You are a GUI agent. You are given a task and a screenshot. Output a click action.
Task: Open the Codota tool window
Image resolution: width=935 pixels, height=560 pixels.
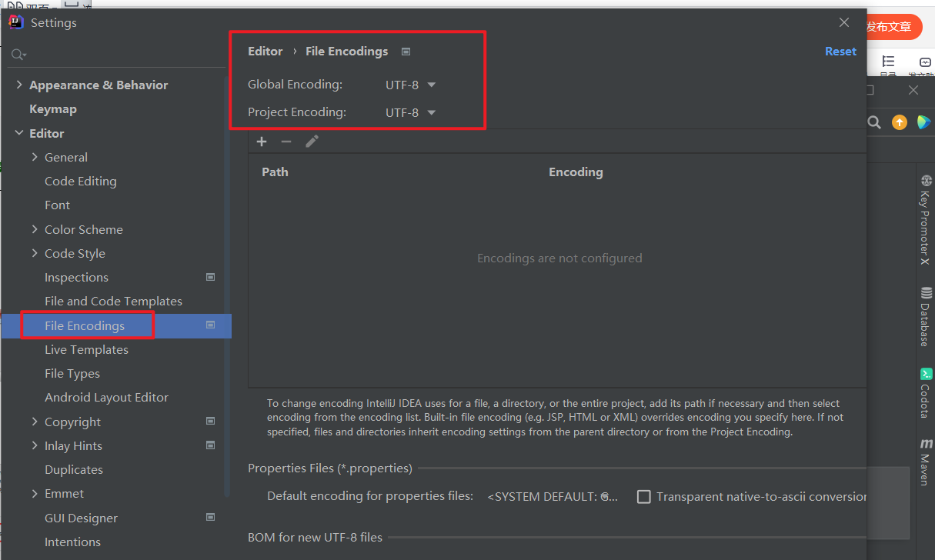click(926, 392)
